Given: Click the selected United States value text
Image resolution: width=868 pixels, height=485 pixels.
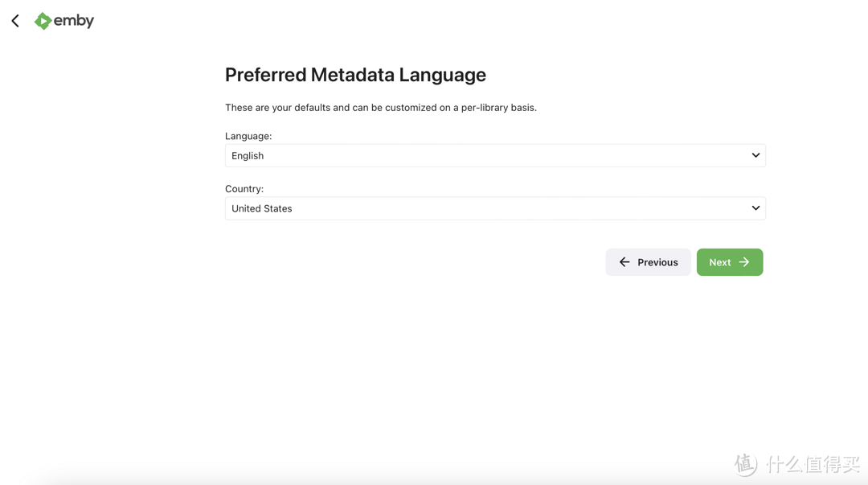Looking at the screenshot, I should tap(262, 208).
